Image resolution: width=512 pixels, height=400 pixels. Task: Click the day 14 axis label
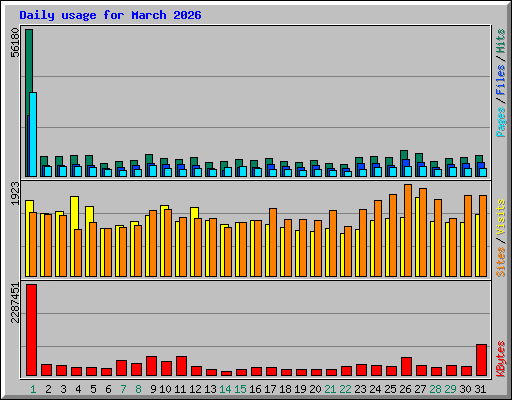click(x=225, y=389)
